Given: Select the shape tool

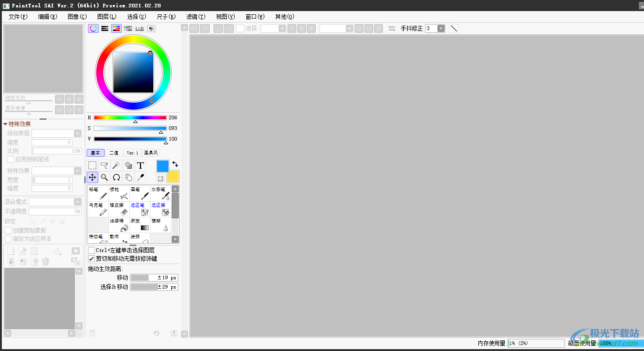Looking at the screenshot, I should [129, 166].
